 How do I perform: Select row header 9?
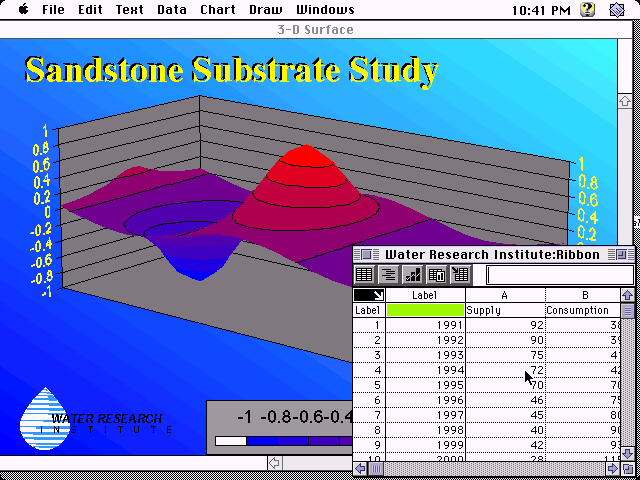369,445
